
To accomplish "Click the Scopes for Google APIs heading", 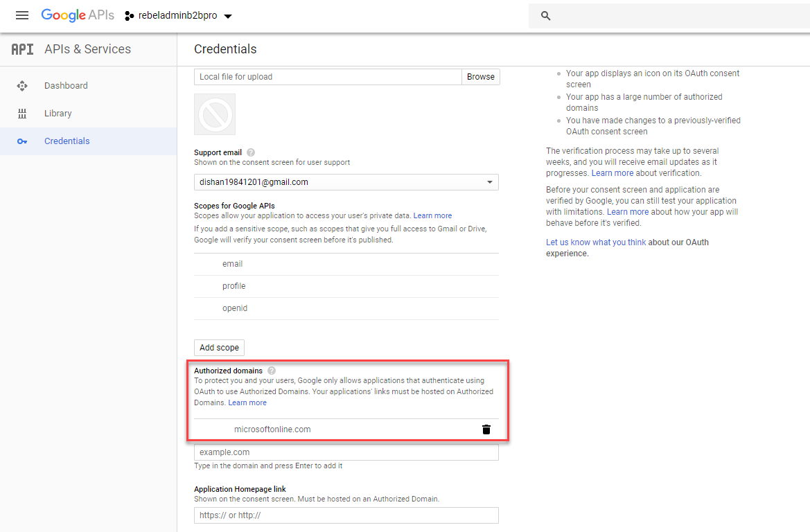I will tap(234, 206).
